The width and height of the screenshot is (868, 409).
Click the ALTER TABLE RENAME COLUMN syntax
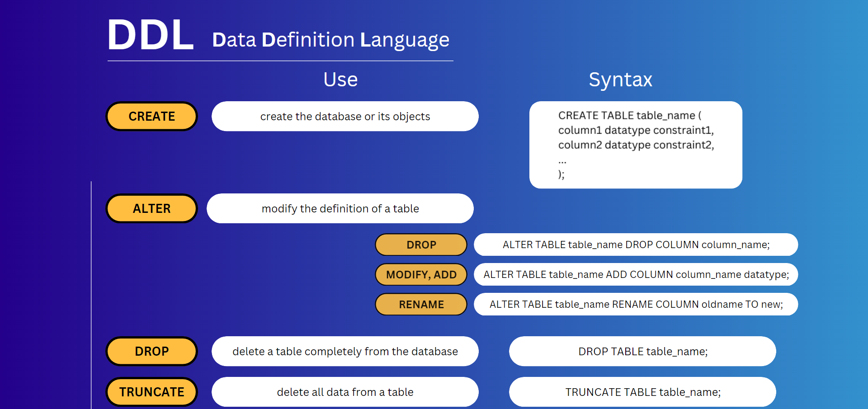(x=636, y=305)
